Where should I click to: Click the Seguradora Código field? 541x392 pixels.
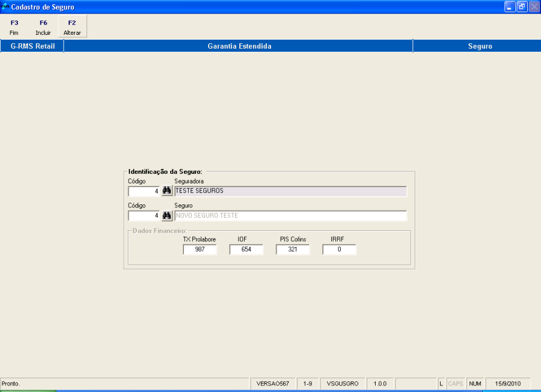click(144, 191)
